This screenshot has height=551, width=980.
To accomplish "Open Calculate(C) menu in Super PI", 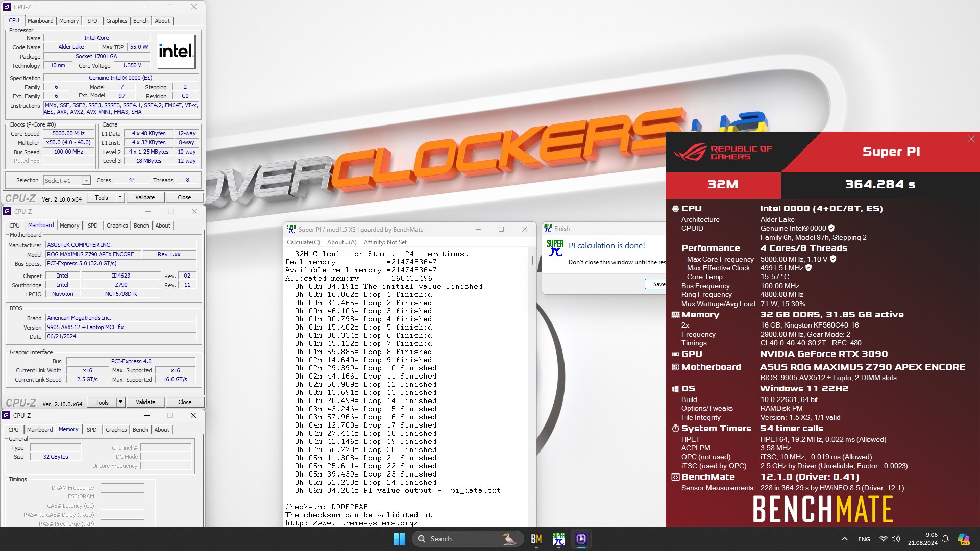I will click(x=303, y=242).
